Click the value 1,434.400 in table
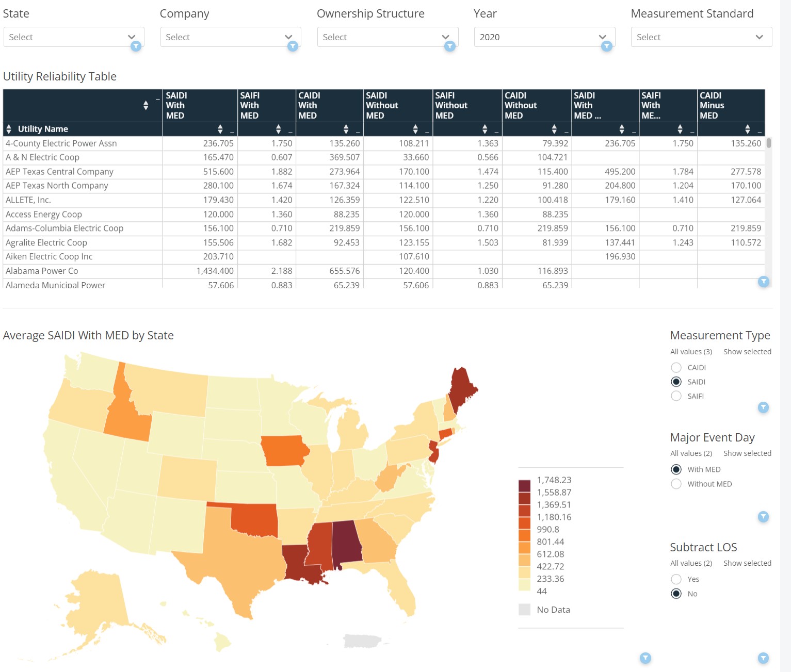This screenshot has height=672, width=791. 215,271
